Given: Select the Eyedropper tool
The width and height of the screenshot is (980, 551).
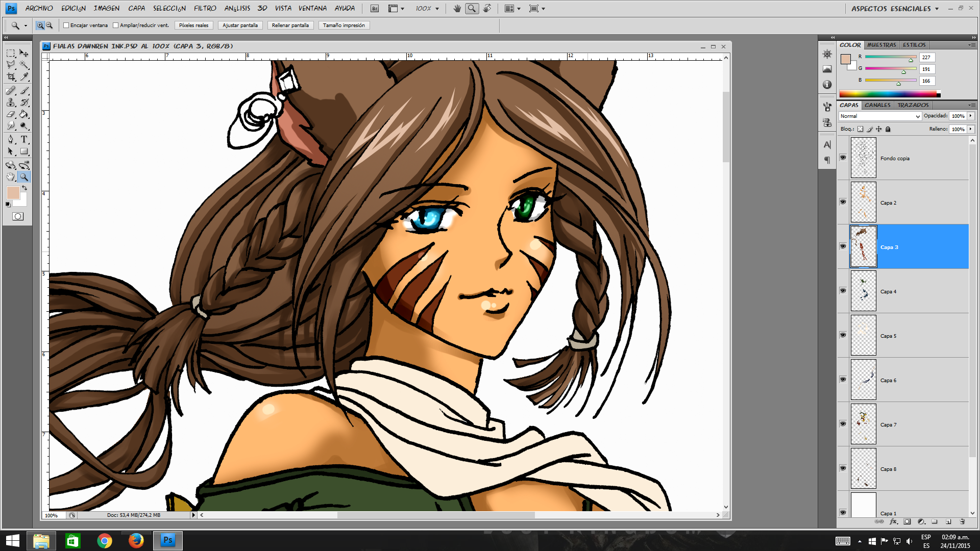Looking at the screenshot, I should click(x=23, y=77).
